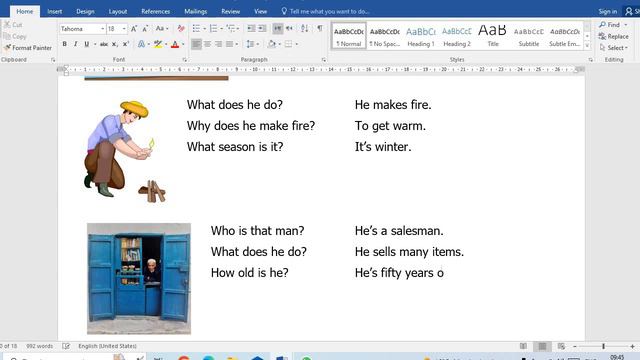Apply borders to paragraph
This screenshot has height=360, width=640.
[x=288, y=44]
